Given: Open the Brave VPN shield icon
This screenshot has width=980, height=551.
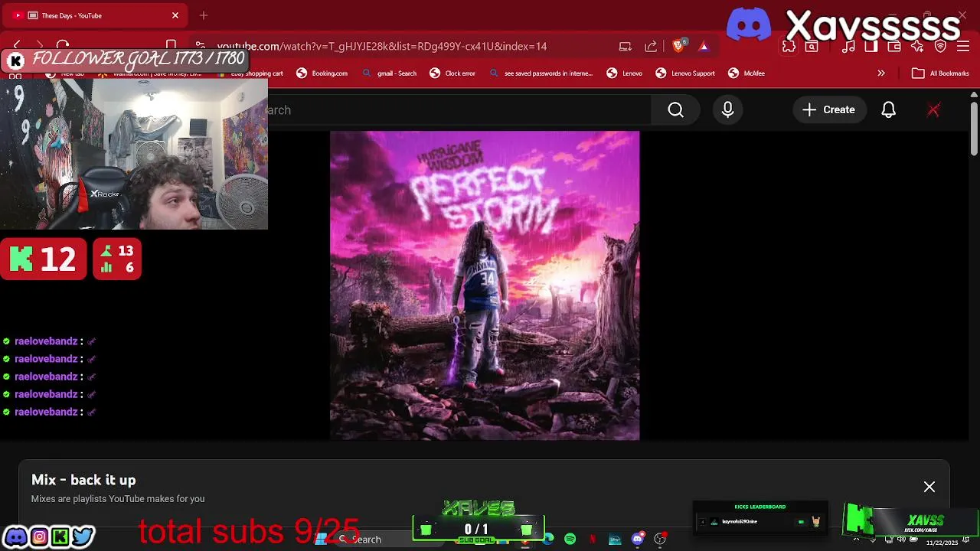Looking at the screenshot, I should [x=940, y=47].
